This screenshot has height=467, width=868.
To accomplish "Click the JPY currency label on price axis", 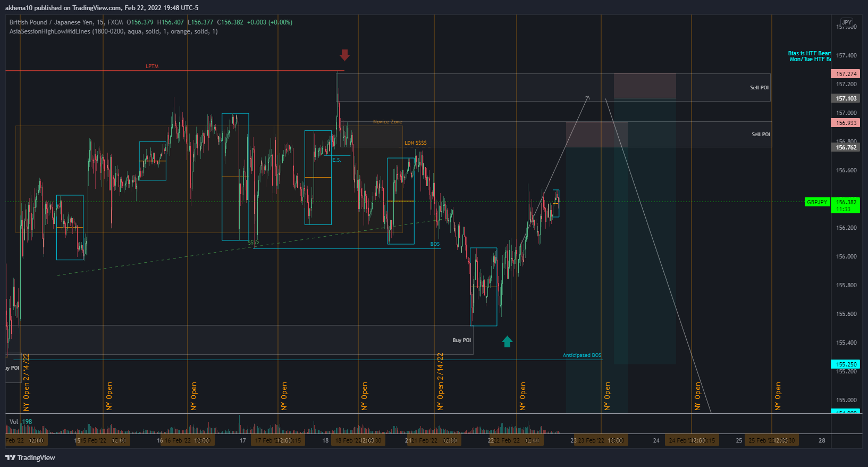I will 847,22.
